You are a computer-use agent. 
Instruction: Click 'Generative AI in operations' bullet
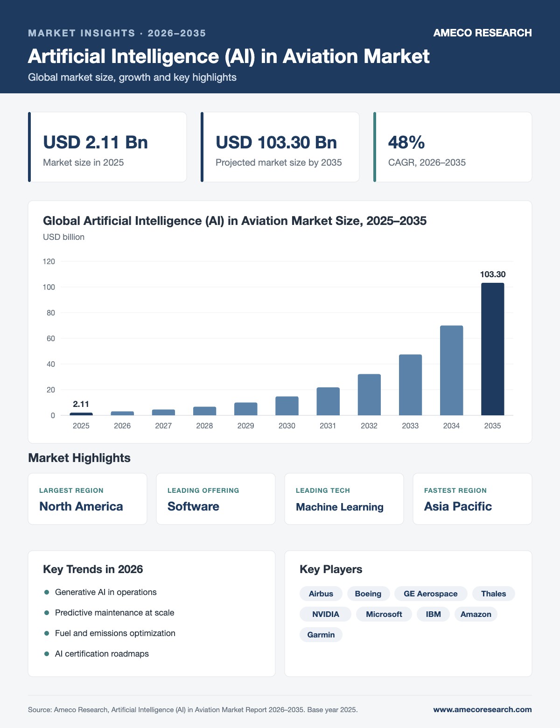106,592
